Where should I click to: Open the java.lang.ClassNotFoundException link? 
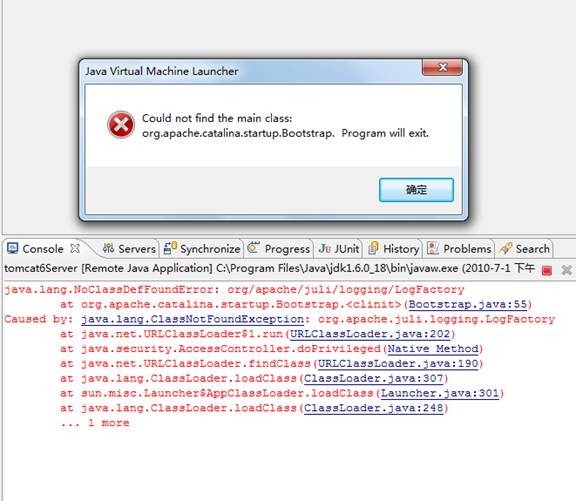pos(192,319)
